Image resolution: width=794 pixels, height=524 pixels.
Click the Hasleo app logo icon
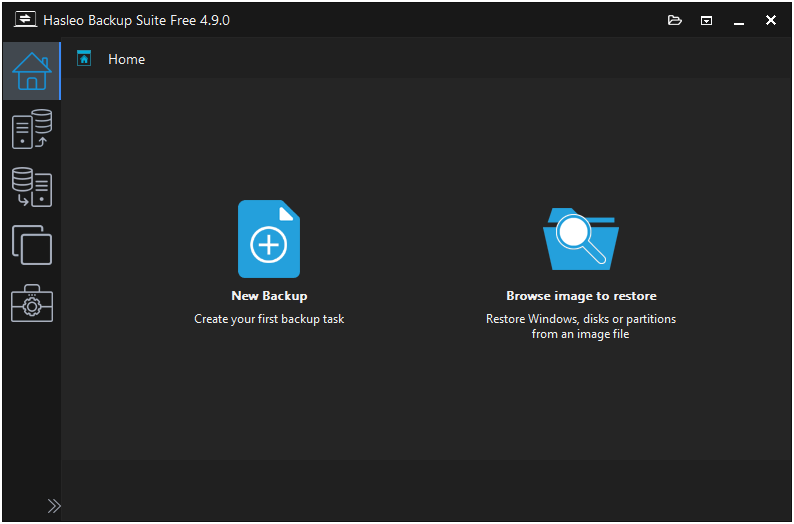(x=25, y=20)
